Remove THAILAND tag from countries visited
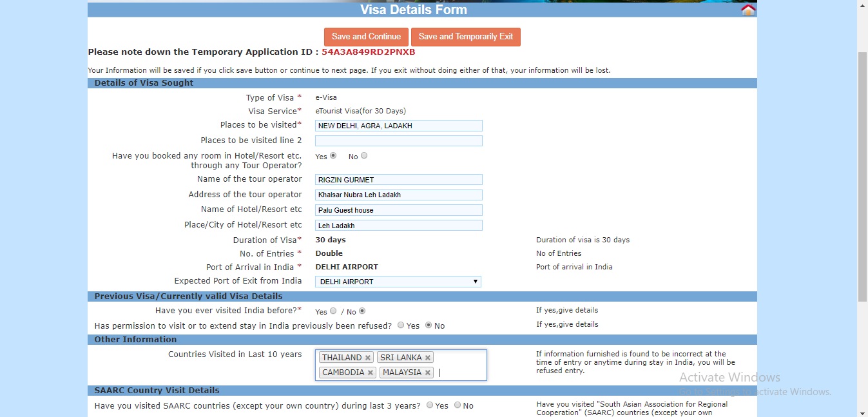 pos(368,358)
